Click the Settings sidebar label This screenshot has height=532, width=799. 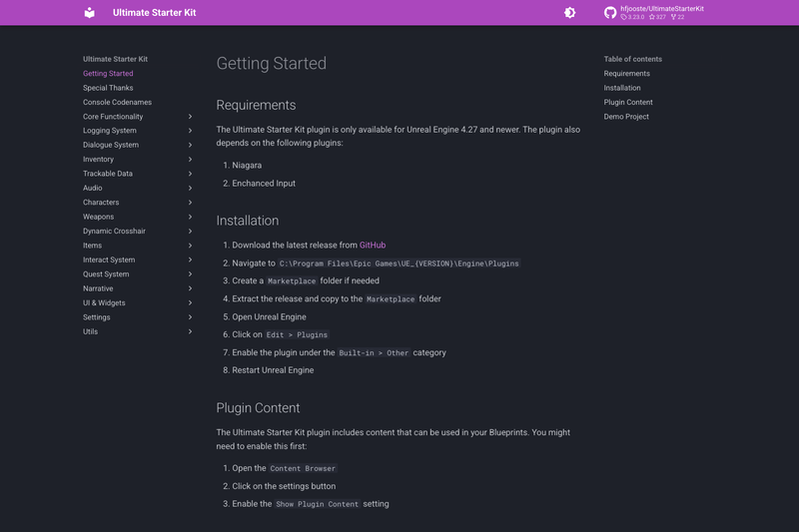96,317
